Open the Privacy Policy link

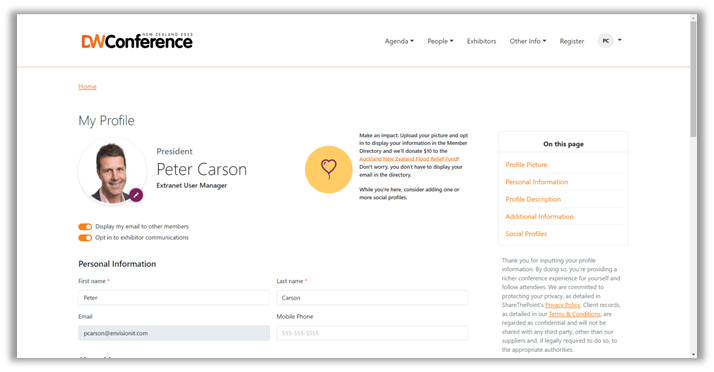(x=562, y=305)
